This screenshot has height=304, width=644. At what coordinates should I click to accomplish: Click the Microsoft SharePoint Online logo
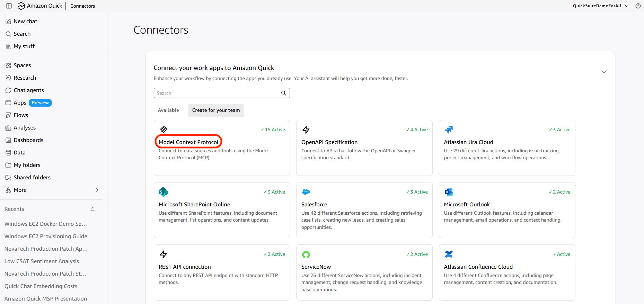coord(163,192)
